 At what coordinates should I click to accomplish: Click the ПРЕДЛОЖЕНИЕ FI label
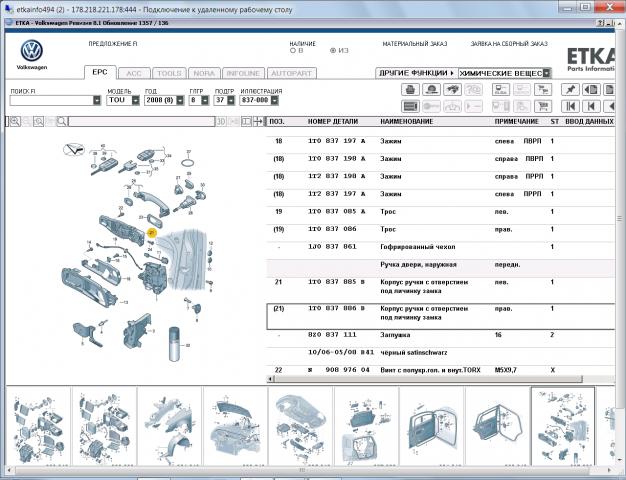(x=113, y=44)
